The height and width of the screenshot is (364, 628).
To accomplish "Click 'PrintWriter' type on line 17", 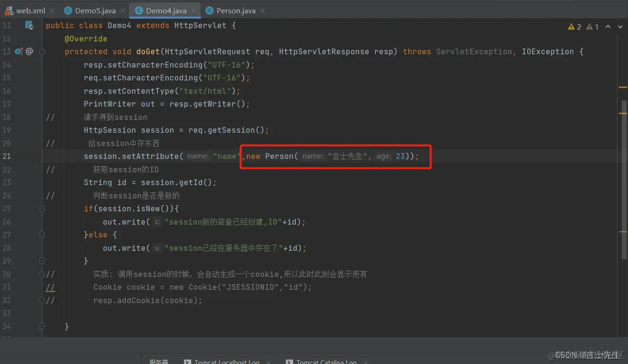I will 110,104.
